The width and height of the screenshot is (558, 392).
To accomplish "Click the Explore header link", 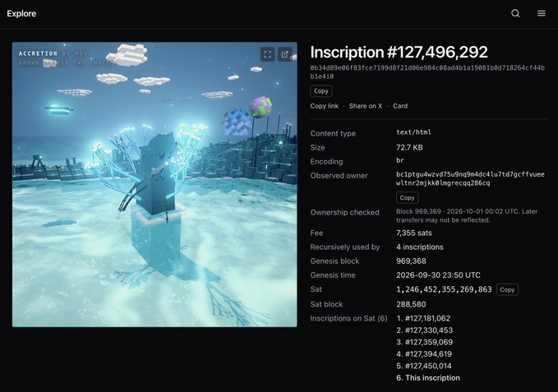I will click(21, 13).
